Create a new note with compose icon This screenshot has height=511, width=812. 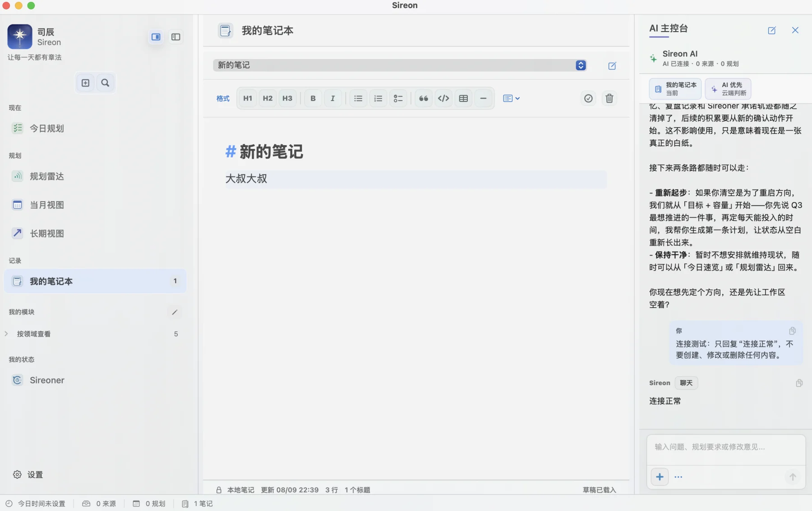[x=612, y=66]
